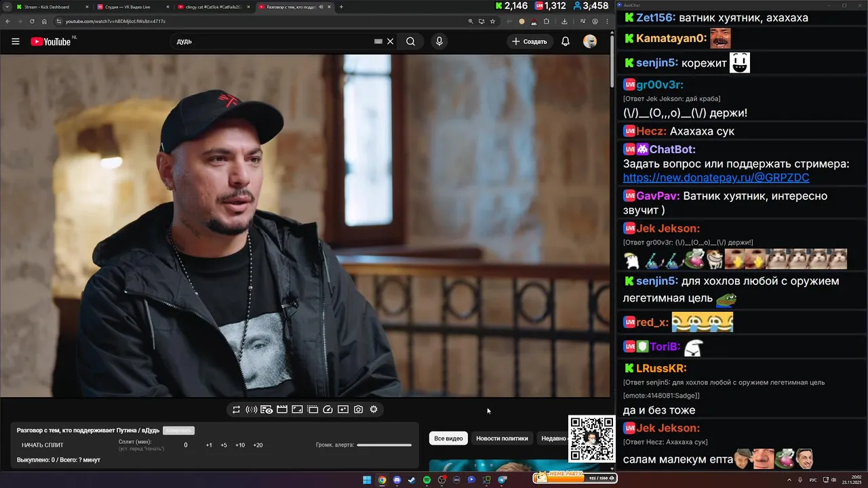Run search with the magnifier button
Image resolution: width=868 pixels, height=488 pixels.
point(410,41)
